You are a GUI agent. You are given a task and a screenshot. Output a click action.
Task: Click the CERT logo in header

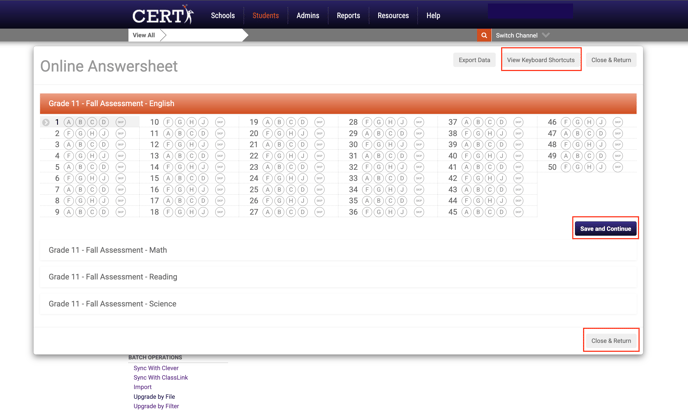(162, 15)
